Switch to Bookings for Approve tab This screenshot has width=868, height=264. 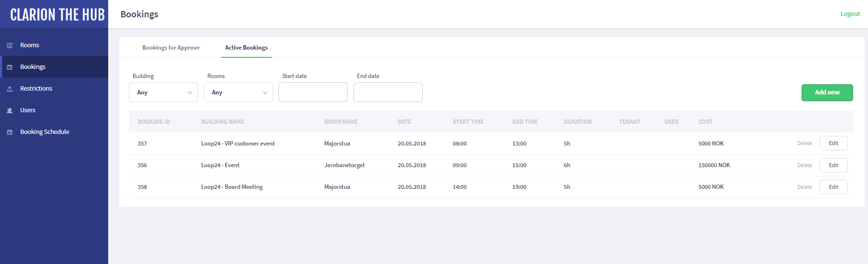coord(171,48)
